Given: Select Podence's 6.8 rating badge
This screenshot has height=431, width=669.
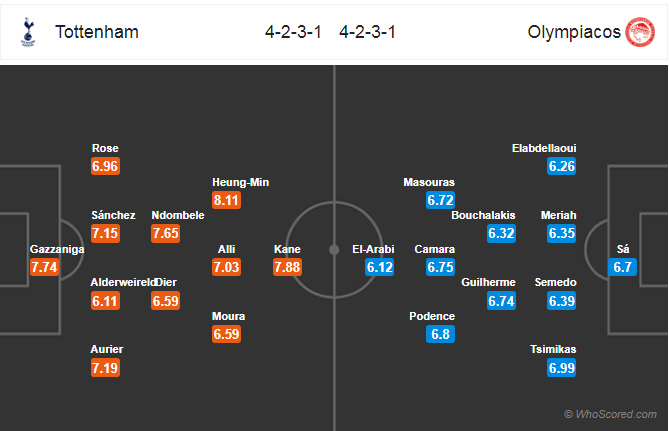Looking at the screenshot, I should 440,334.
